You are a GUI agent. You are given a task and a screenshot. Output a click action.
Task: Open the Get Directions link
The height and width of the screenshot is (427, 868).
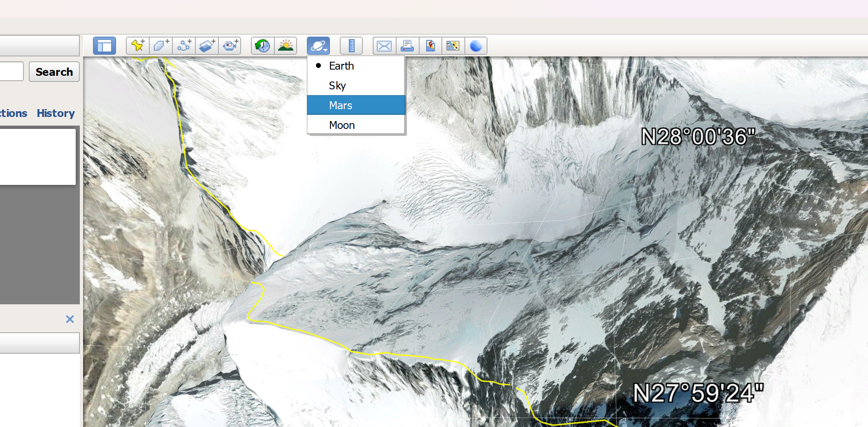point(14,113)
